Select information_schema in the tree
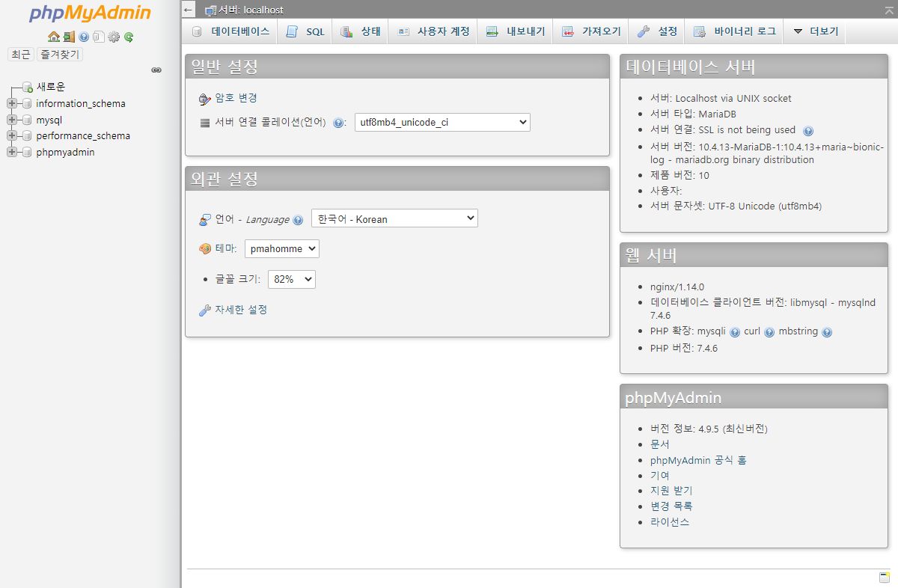Viewport: 898px width, 588px height. (x=81, y=104)
